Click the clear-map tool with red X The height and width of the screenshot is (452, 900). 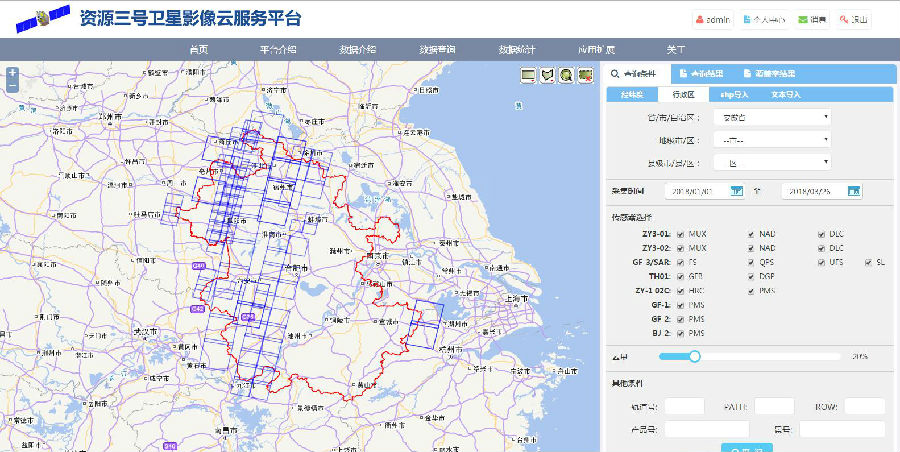tap(585, 75)
